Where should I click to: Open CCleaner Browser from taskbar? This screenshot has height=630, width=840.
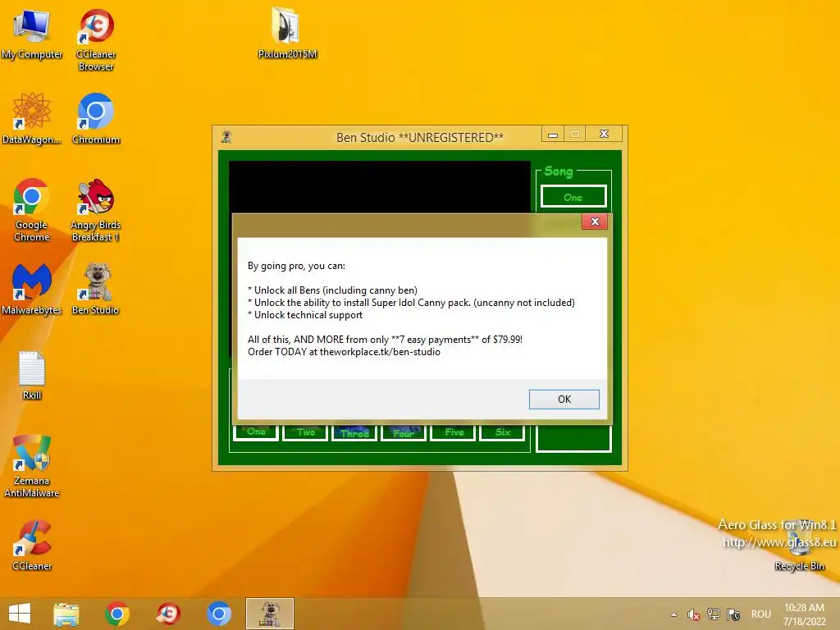coord(167,614)
